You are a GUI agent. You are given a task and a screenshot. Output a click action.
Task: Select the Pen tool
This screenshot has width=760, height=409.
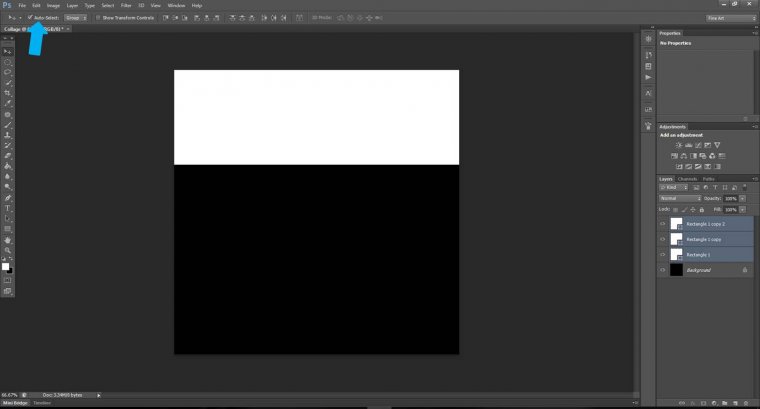7,198
